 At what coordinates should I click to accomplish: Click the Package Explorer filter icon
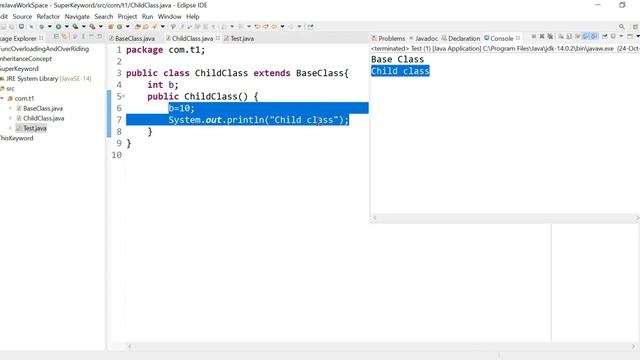[x=74, y=36]
